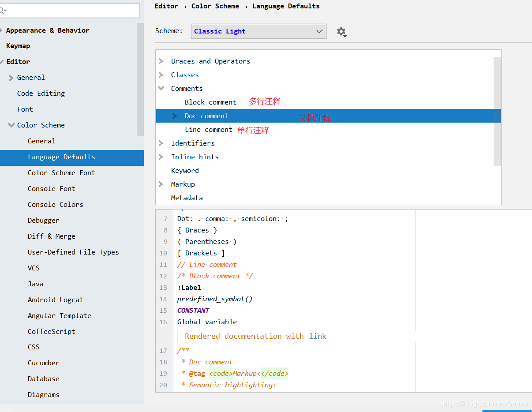Select Metadata in the attributes list
This screenshot has width=532, height=412.
(187, 198)
